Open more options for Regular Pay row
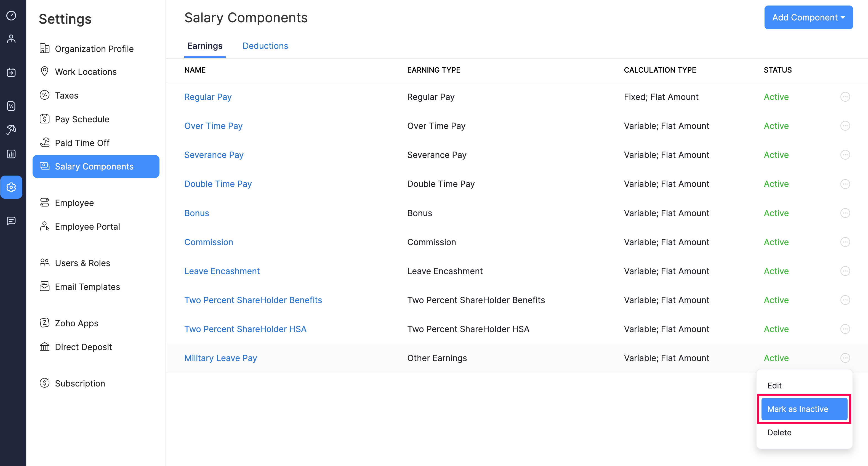This screenshot has width=868, height=466. (845, 97)
